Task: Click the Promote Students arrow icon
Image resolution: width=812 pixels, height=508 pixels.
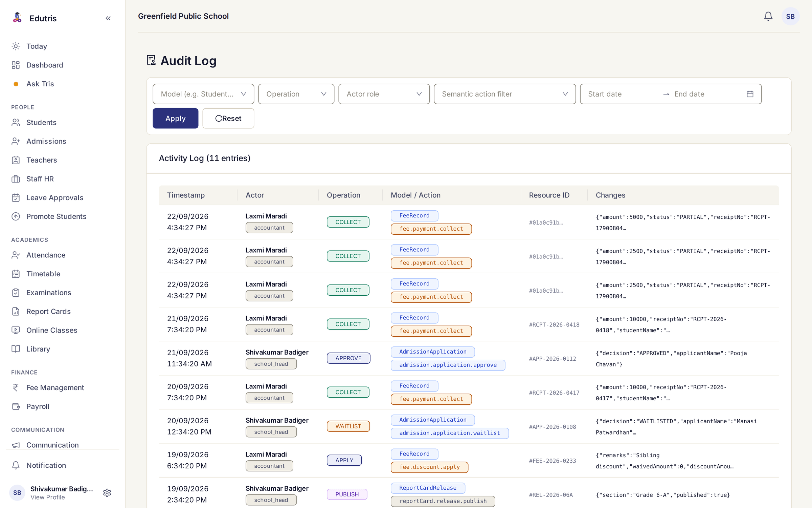Action: coord(16,216)
